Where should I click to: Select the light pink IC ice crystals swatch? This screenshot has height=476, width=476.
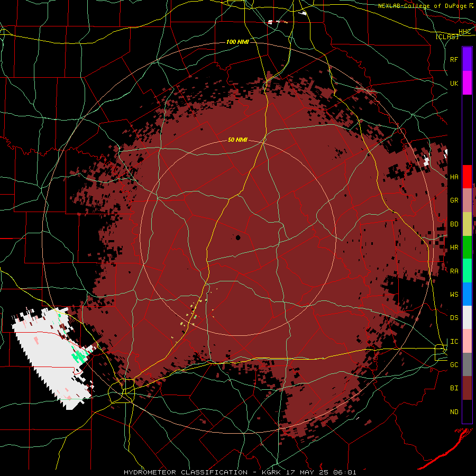click(x=467, y=341)
